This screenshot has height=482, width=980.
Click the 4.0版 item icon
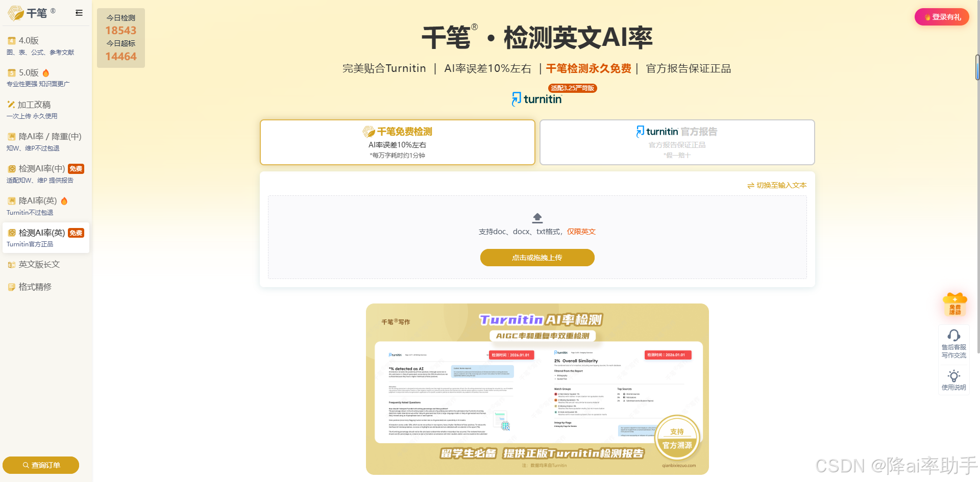coord(12,41)
